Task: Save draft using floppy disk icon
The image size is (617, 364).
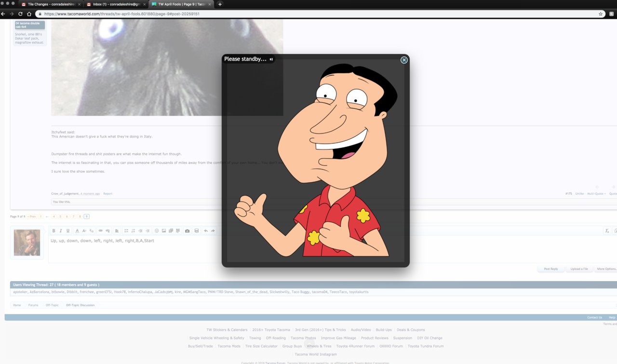Action: (x=197, y=231)
